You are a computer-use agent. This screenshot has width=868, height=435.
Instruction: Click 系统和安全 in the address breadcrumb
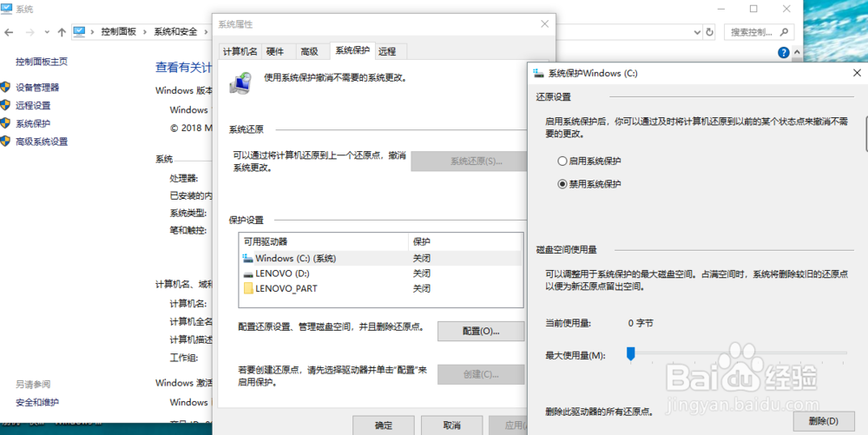(175, 32)
